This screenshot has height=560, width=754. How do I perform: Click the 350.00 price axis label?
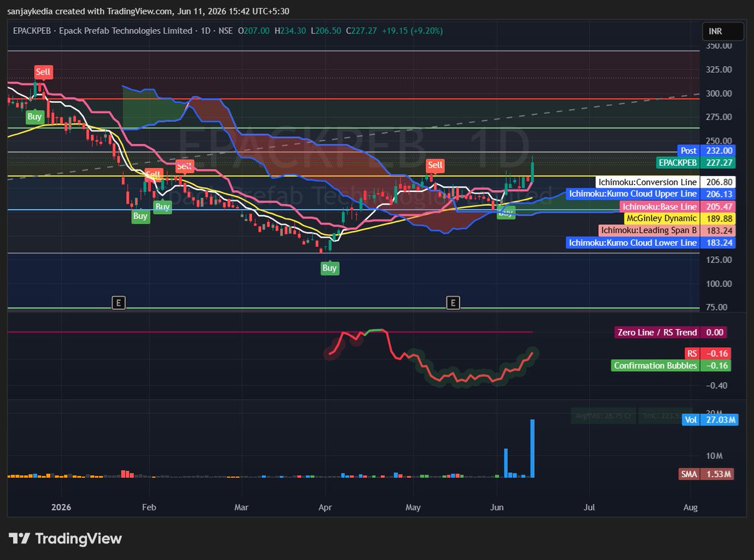click(x=718, y=46)
